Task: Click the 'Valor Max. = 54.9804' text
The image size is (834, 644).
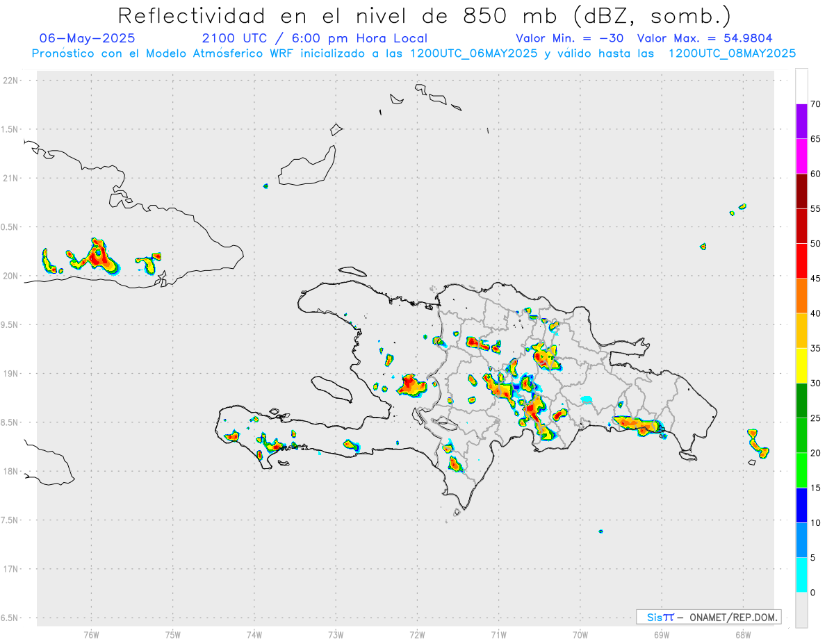Action: click(x=705, y=38)
